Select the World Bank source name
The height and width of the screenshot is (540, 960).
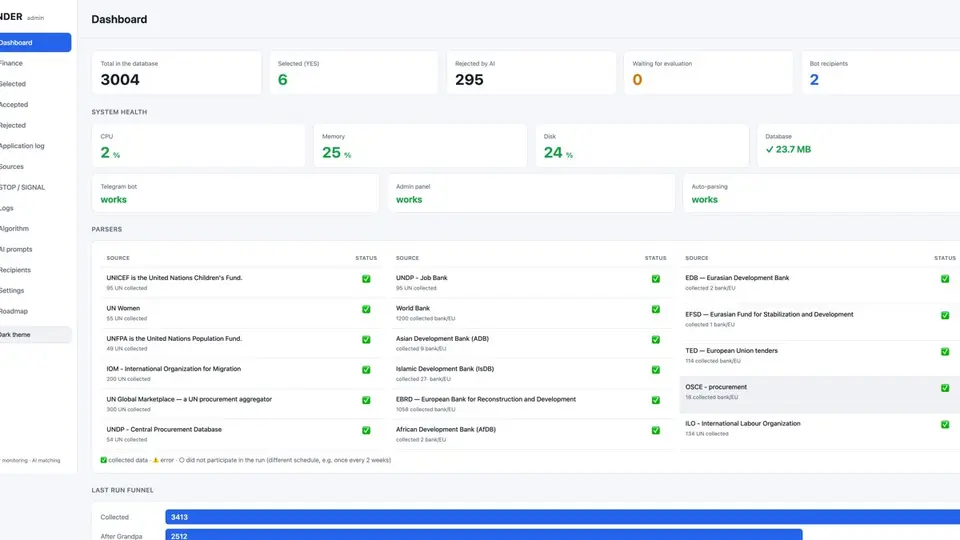[413, 308]
